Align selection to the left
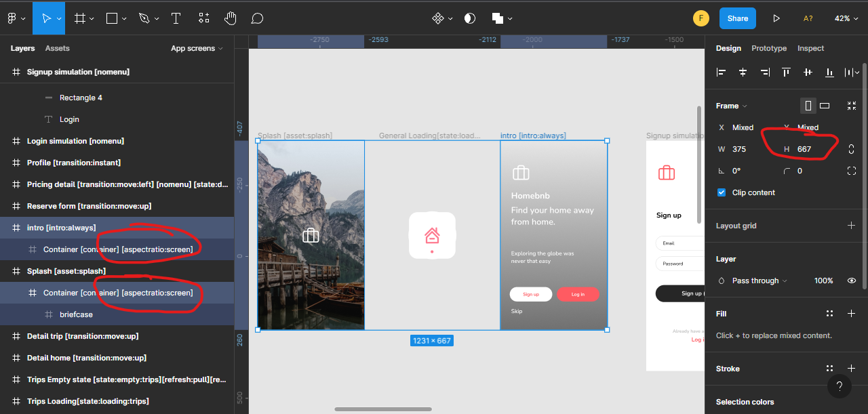 (722, 72)
